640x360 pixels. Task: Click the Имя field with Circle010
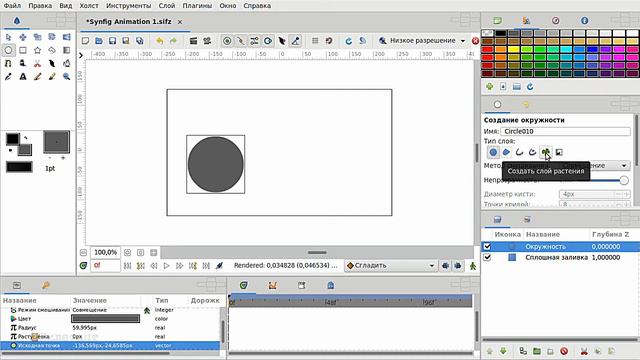[565, 131]
